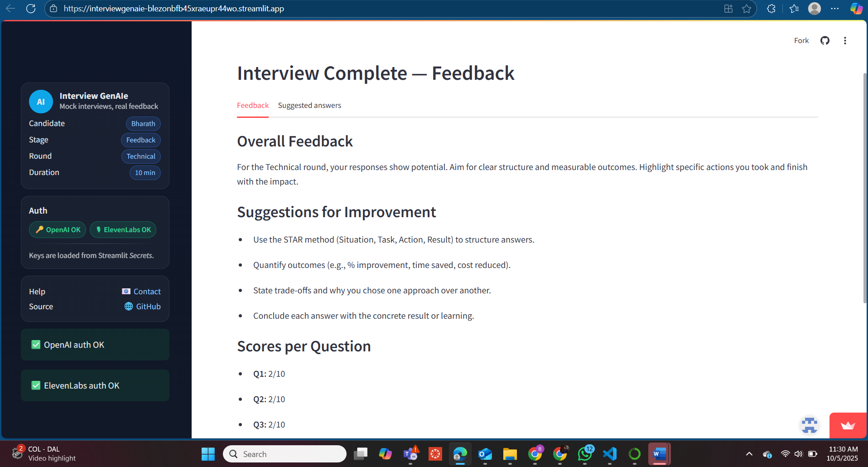Open Microsoft Word from the taskbar
The image size is (868, 467).
[x=660, y=454]
